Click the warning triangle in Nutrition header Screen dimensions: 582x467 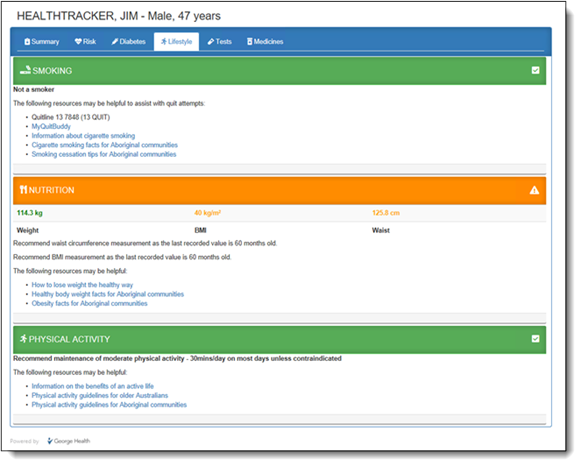534,190
